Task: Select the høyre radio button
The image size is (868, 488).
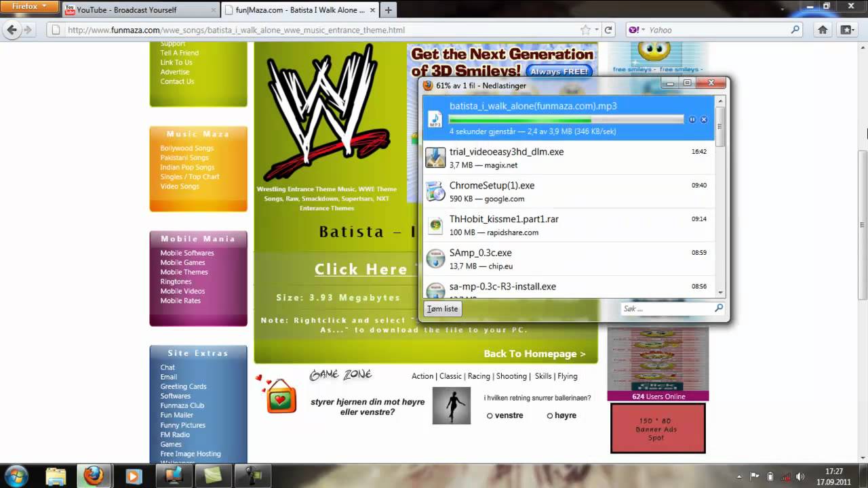Action: click(x=549, y=415)
